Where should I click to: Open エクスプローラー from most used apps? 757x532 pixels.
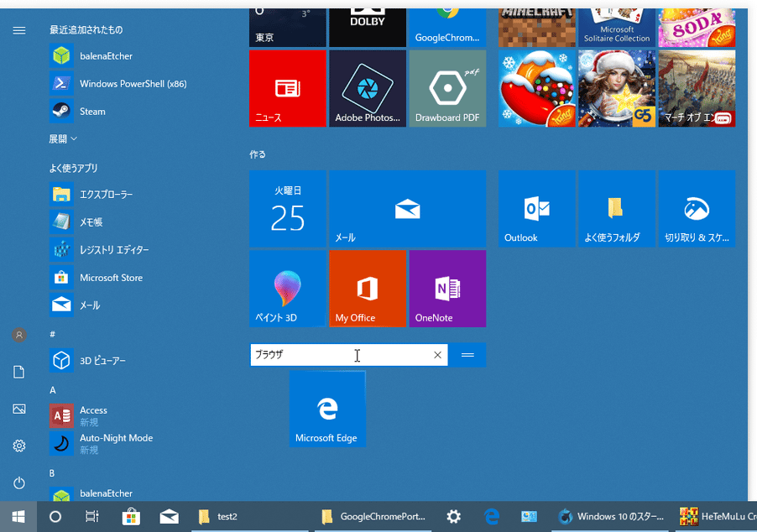91,195
